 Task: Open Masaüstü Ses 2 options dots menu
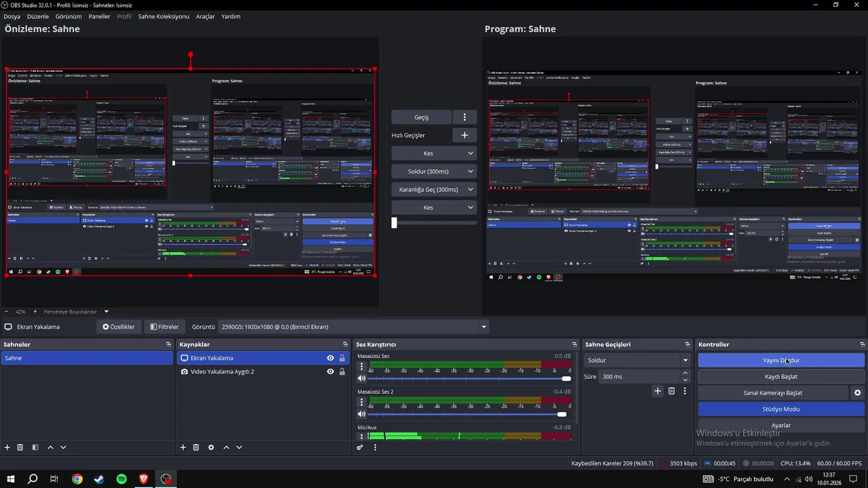[x=361, y=402]
